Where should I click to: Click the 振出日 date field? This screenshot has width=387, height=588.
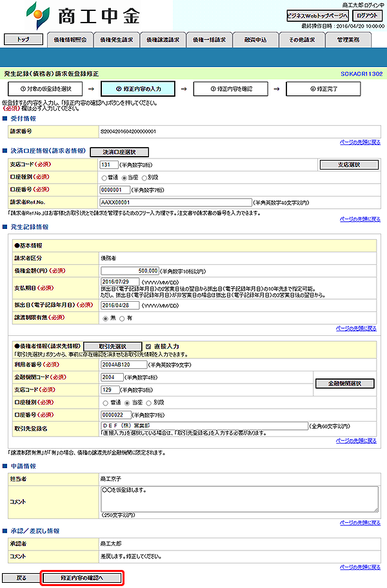click(x=120, y=305)
